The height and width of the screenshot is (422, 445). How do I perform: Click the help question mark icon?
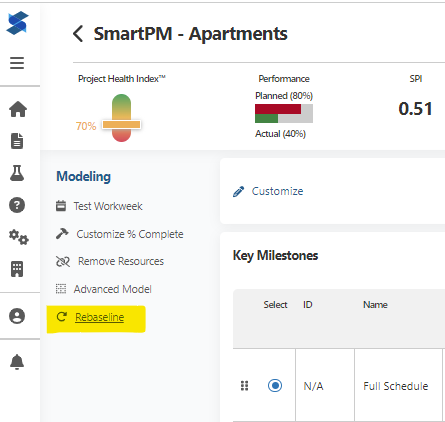pos(17,205)
